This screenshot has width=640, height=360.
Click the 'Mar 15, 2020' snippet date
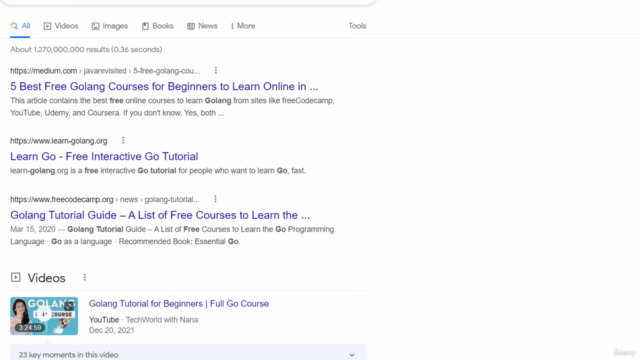click(x=33, y=229)
